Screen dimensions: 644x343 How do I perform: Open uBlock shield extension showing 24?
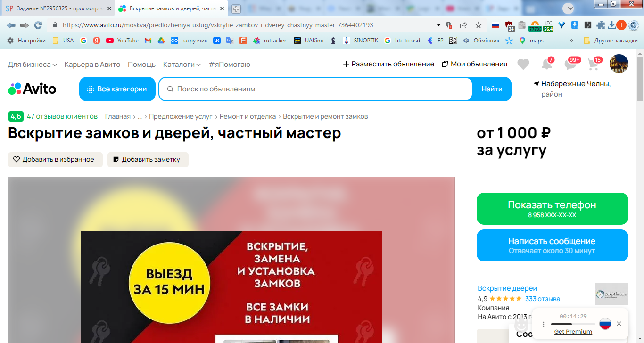[510, 25]
